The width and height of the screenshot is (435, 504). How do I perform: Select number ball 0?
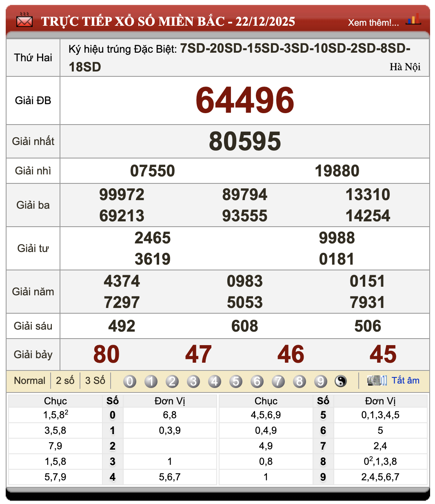pos(130,381)
